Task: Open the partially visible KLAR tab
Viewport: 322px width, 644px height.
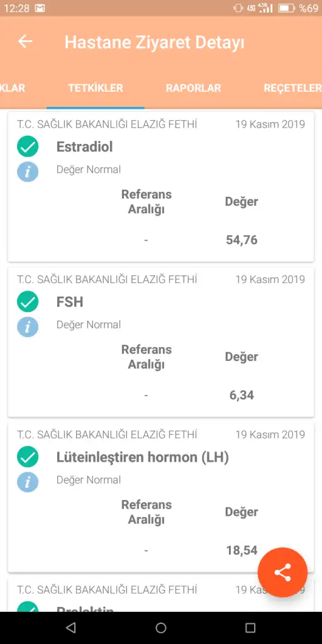Action: 13,88
